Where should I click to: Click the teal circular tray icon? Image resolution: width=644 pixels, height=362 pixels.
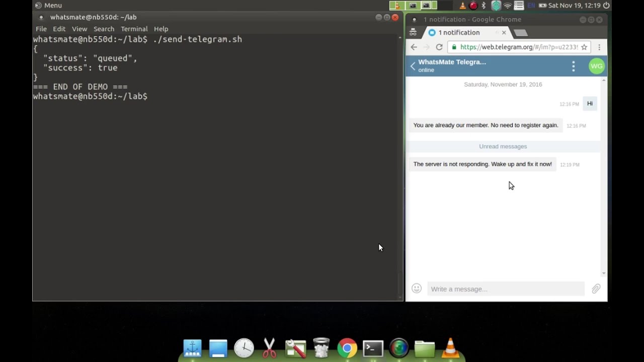pyautogui.click(x=496, y=6)
